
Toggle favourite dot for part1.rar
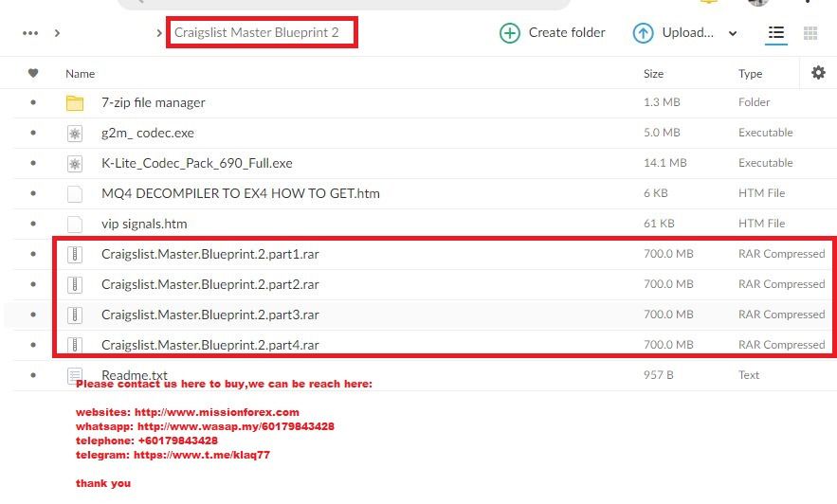pos(33,255)
